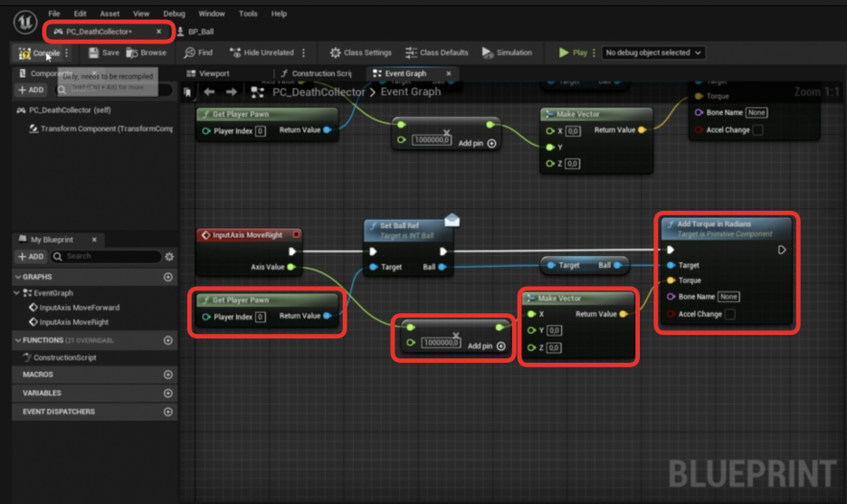
Task: Select InputAxis MoveRight in My Blueprint
Action: click(73, 322)
